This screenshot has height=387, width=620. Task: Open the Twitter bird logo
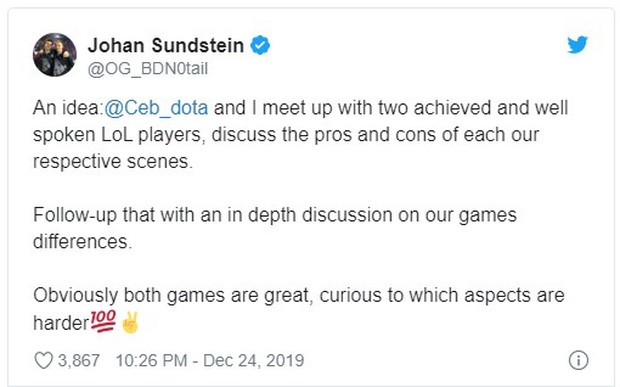[x=577, y=44]
